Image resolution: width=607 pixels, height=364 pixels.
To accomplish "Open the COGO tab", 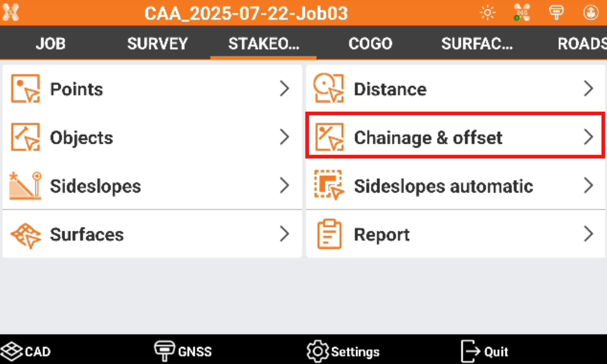I will pos(370,43).
